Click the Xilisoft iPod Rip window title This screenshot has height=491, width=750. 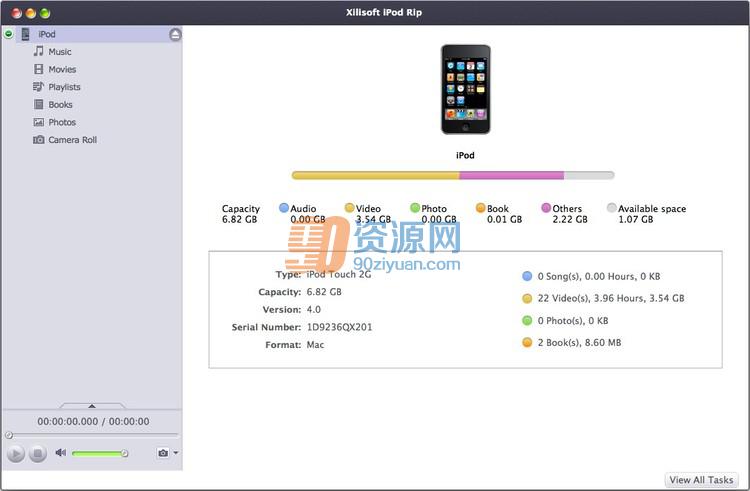click(x=384, y=12)
